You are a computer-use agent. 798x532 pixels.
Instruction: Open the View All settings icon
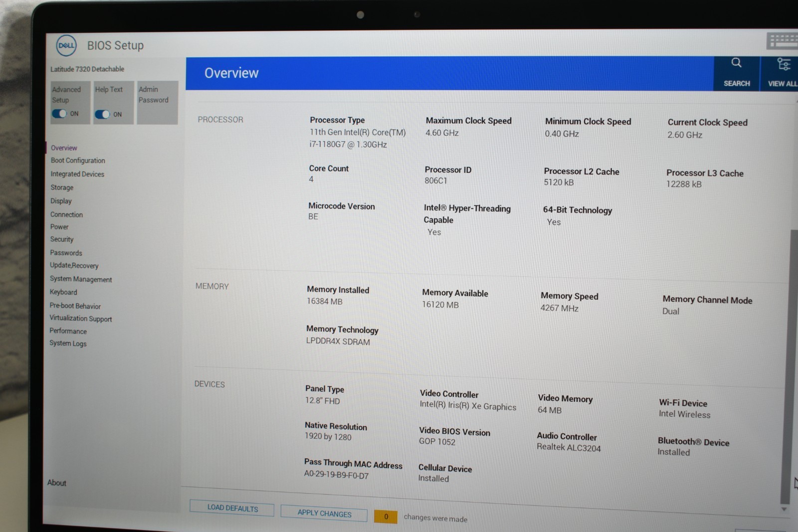point(784,64)
